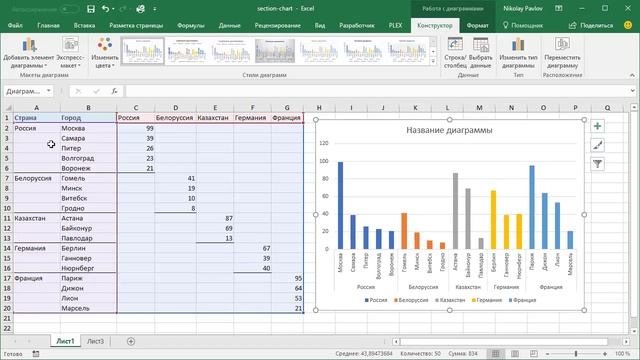Click the Change Chart Type button

518,53
